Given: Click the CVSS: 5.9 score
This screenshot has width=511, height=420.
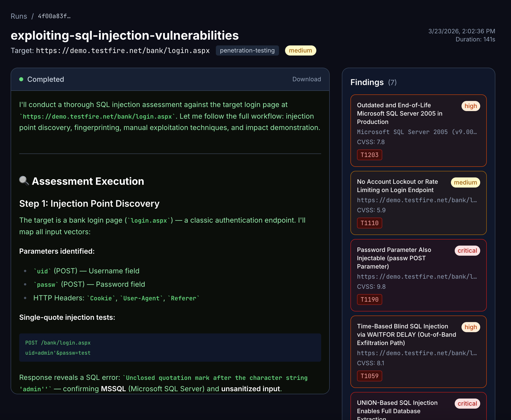Looking at the screenshot, I should click(x=371, y=210).
